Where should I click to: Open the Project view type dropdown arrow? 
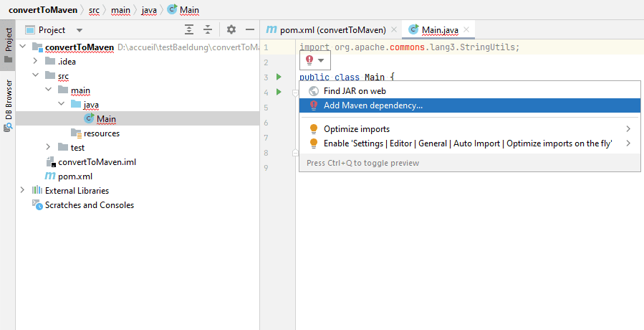(x=80, y=30)
